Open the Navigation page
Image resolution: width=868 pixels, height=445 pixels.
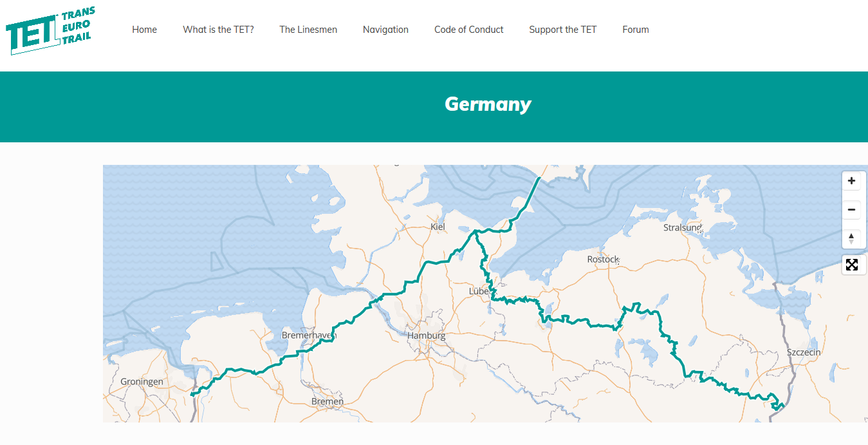(x=385, y=30)
